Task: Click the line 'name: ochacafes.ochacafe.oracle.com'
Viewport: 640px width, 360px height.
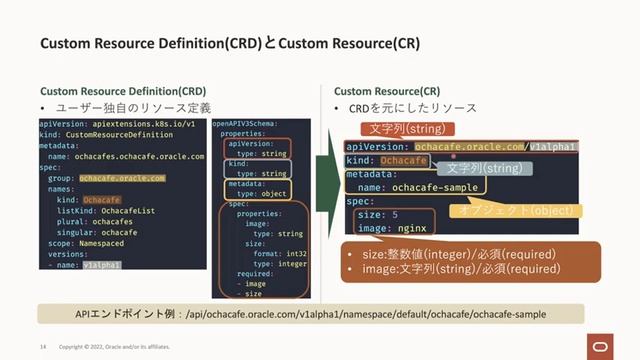Action: point(126,156)
